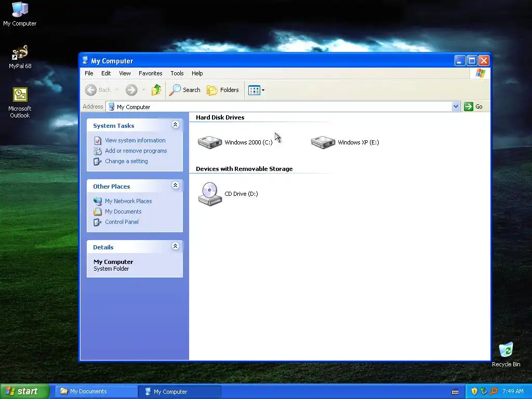Open the Back history dropdown arrow
Viewport: 532px width, 399px height.
[x=117, y=90]
